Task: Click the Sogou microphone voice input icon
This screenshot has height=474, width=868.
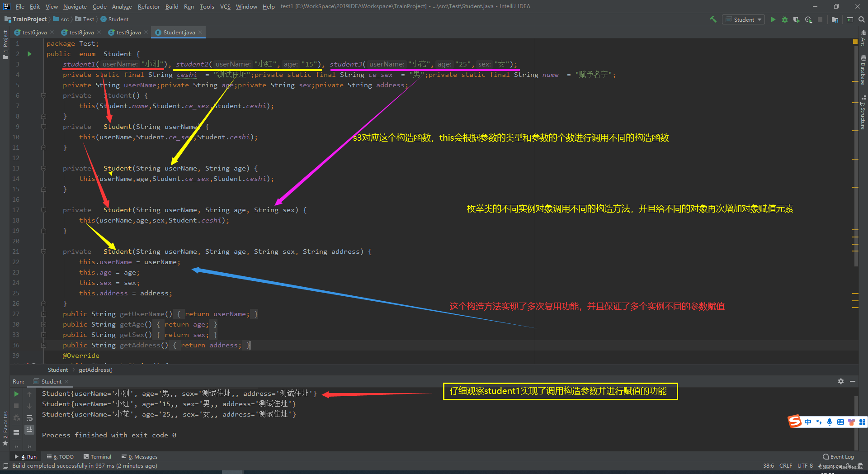Action: click(x=830, y=422)
